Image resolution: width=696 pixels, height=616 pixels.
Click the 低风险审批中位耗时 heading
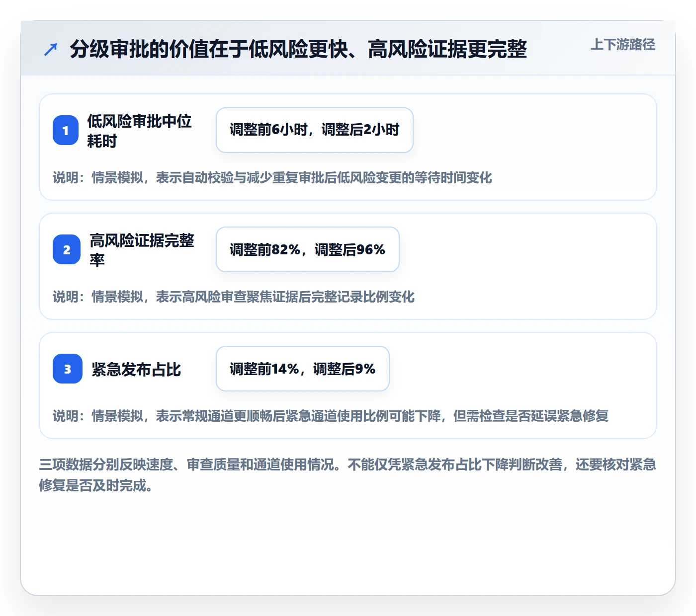(139, 131)
